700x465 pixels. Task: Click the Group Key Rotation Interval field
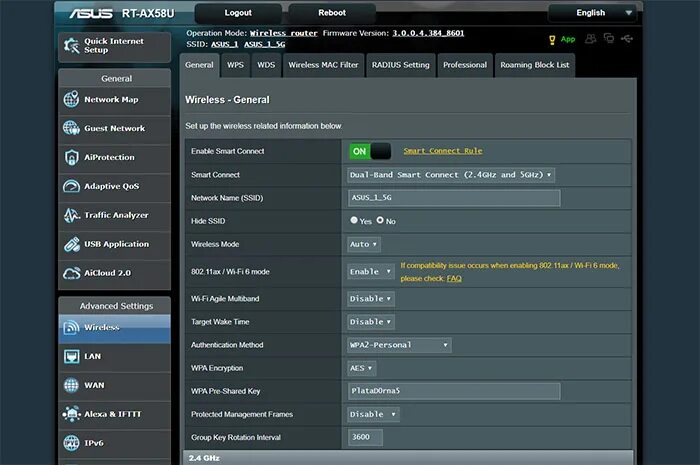point(365,437)
